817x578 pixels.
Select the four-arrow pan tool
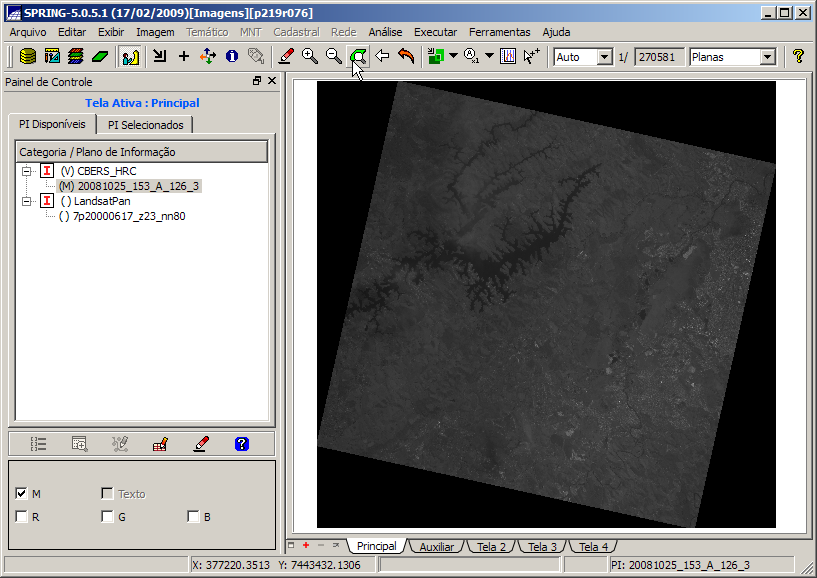208,57
